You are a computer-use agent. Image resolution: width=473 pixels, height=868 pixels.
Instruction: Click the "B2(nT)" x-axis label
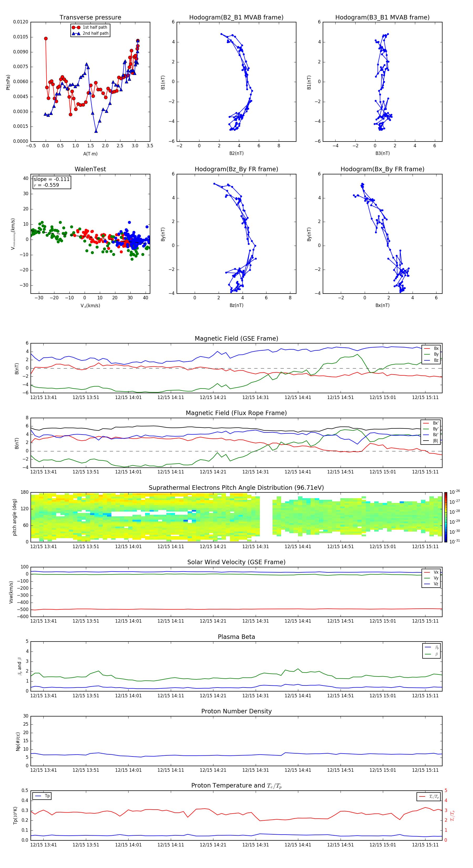236,153
